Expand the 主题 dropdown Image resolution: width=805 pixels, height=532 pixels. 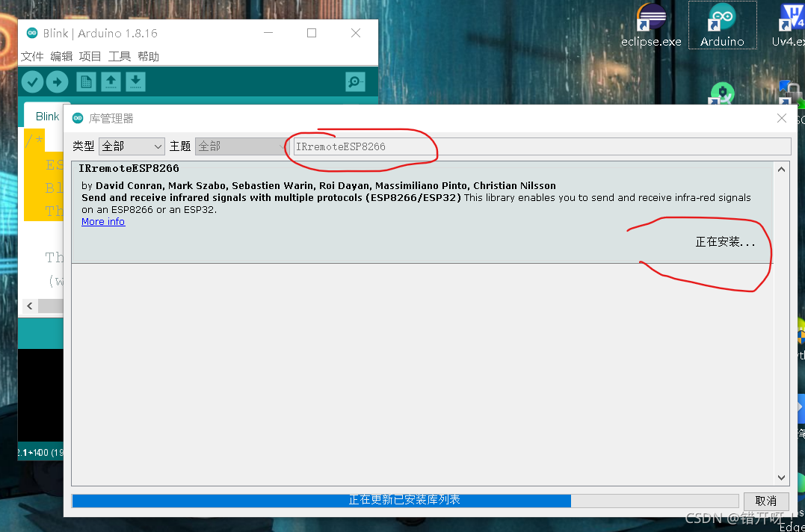click(241, 146)
